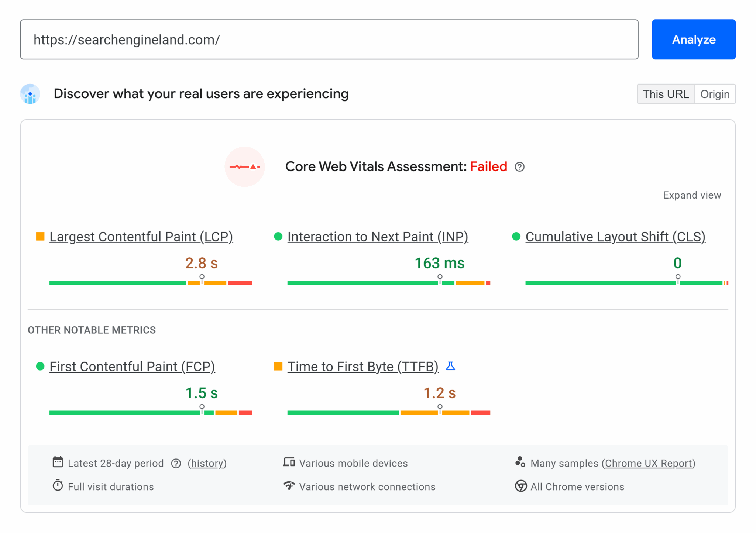The height and width of the screenshot is (533, 756).
Task: Click the CLS distribution bar marker
Action: point(678,279)
